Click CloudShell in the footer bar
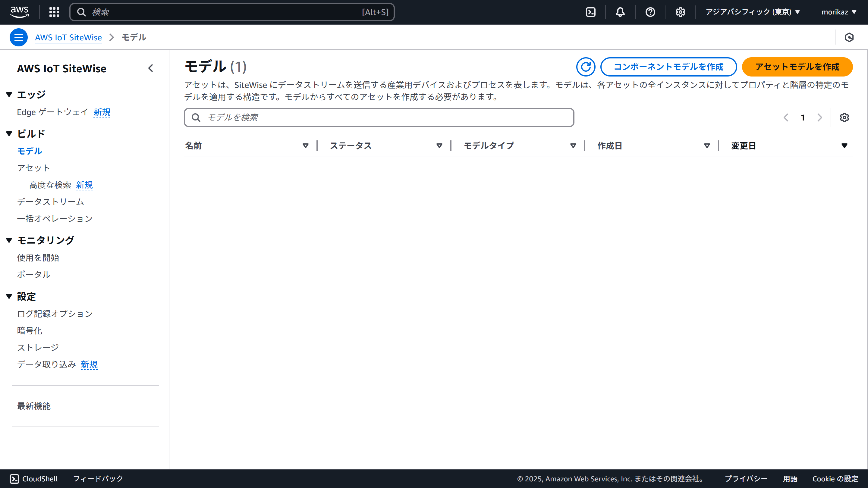 pos(34,479)
